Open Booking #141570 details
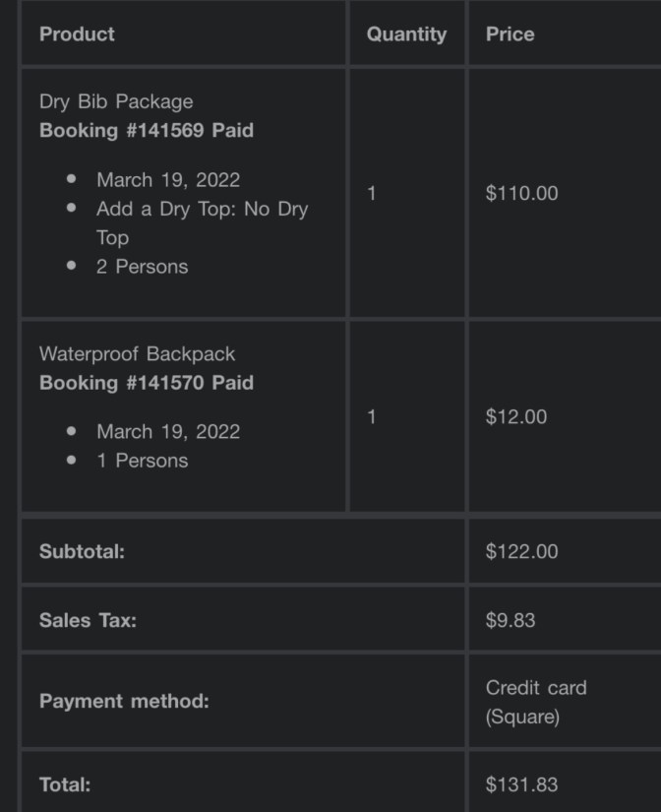661x812 pixels. pos(147,382)
